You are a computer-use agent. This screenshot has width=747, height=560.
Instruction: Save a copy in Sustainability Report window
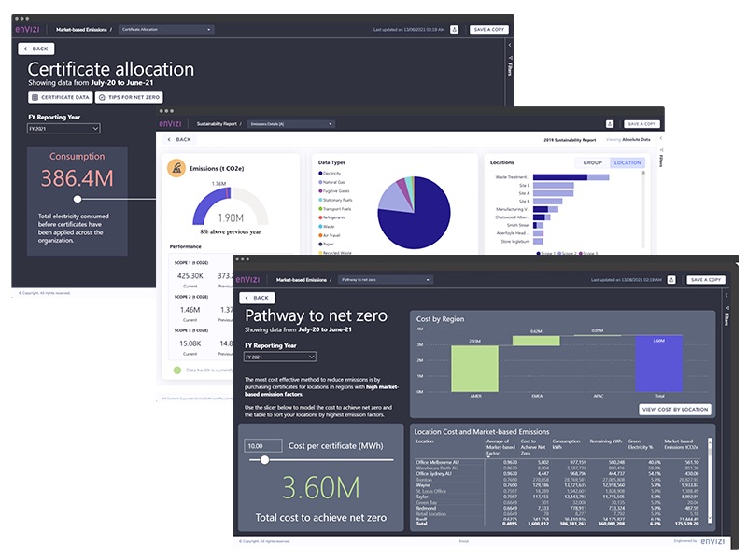pos(641,124)
